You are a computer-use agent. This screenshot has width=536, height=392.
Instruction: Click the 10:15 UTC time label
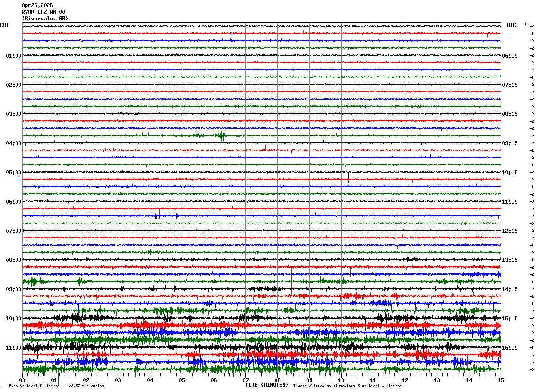tap(510, 173)
